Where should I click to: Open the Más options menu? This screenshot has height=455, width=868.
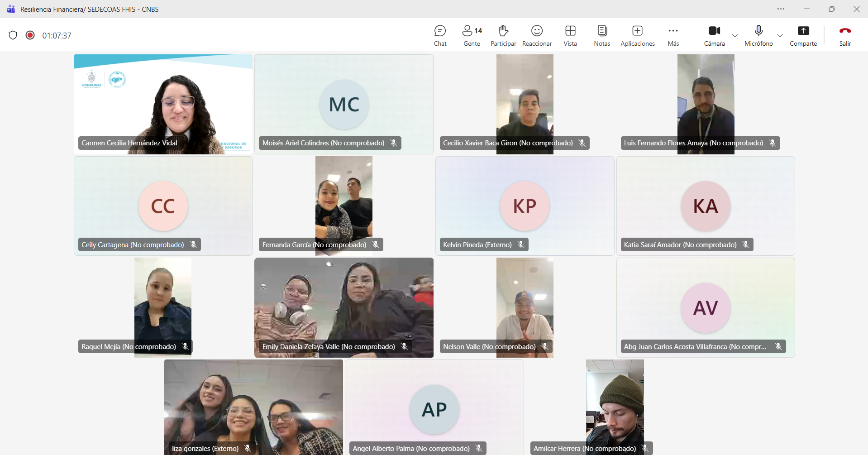pyautogui.click(x=673, y=35)
